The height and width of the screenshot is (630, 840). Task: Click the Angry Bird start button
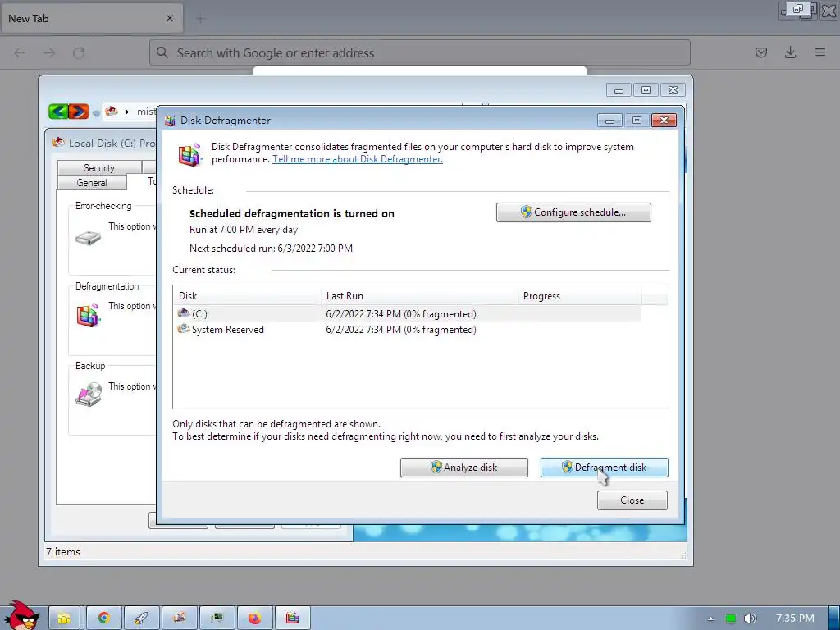click(21, 615)
